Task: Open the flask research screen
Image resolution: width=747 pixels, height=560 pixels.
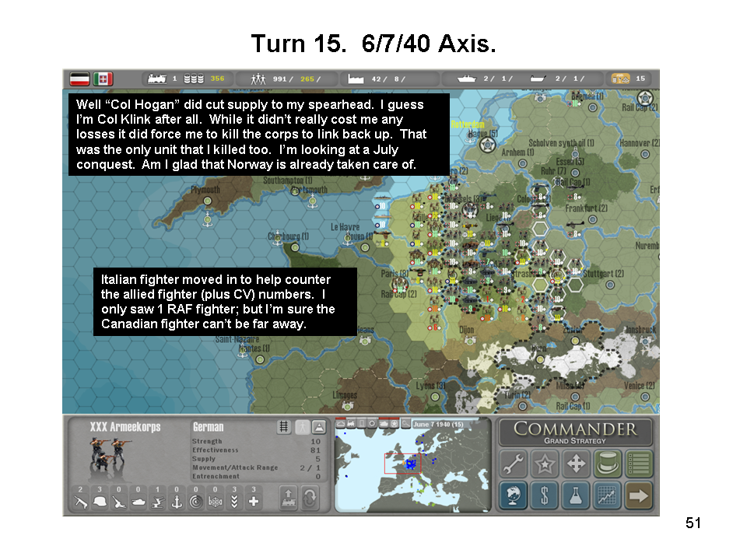Action: (x=576, y=495)
